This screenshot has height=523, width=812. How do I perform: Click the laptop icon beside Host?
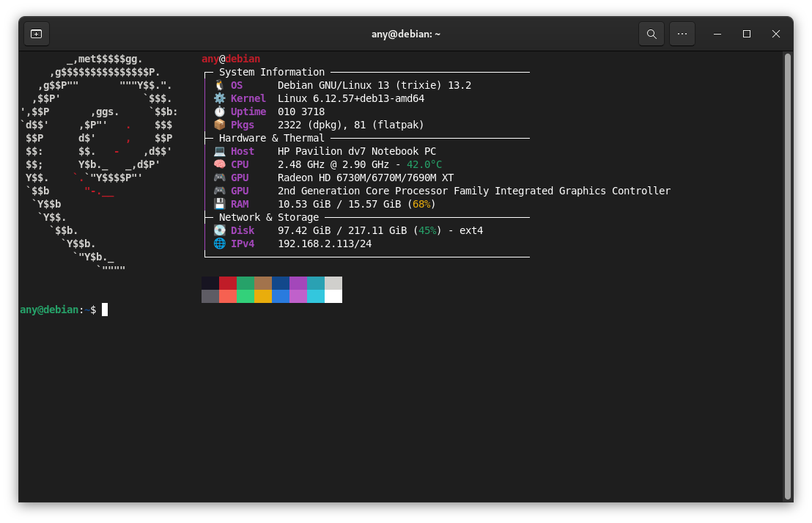[220, 151]
